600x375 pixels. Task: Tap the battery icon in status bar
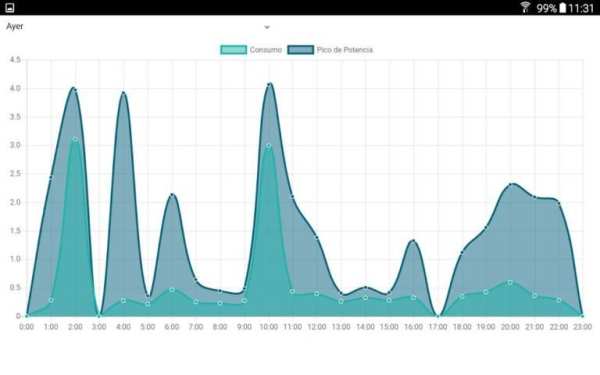(562, 8)
